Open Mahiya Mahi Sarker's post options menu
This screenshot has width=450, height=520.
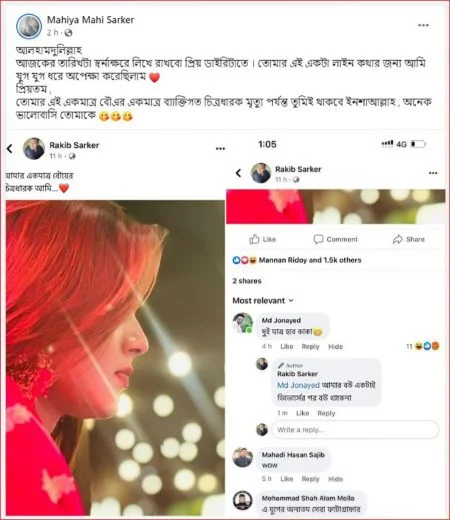[423, 25]
